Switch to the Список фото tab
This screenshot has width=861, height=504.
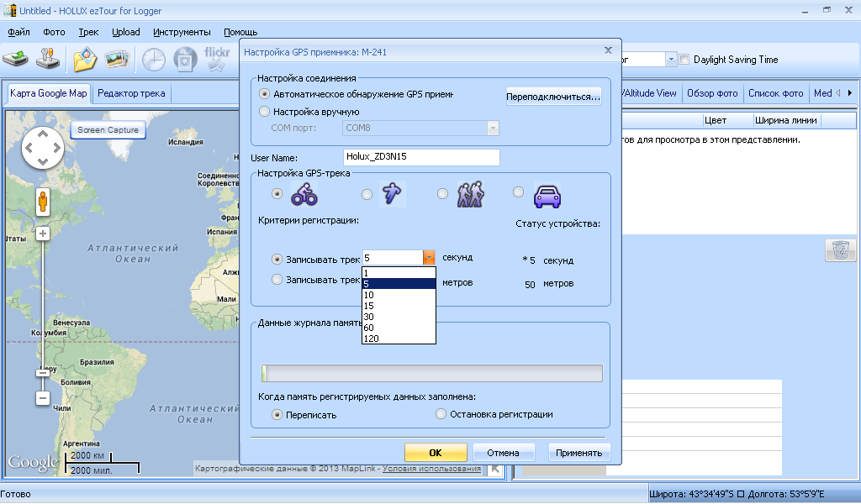pos(775,92)
